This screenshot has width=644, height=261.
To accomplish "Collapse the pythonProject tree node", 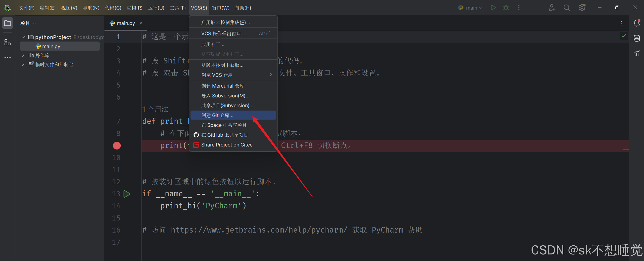I will [x=23, y=37].
